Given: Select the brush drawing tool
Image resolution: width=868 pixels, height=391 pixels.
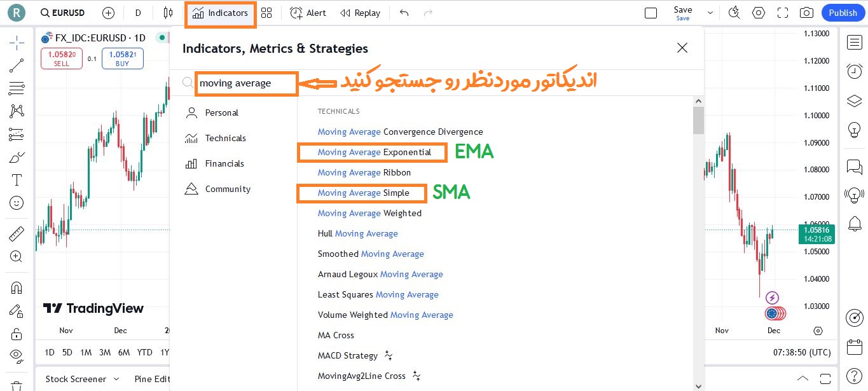Looking at the screenshot, I should [17, 157].
